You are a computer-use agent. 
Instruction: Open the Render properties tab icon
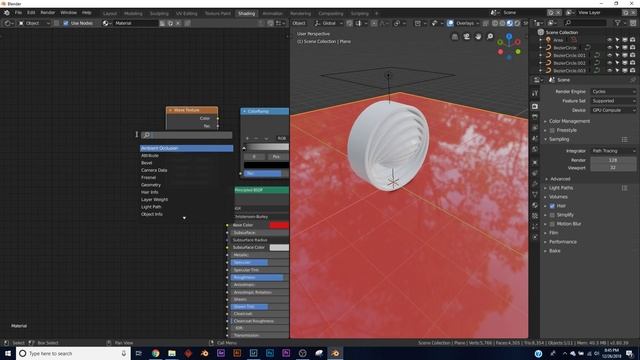[535, 107]
